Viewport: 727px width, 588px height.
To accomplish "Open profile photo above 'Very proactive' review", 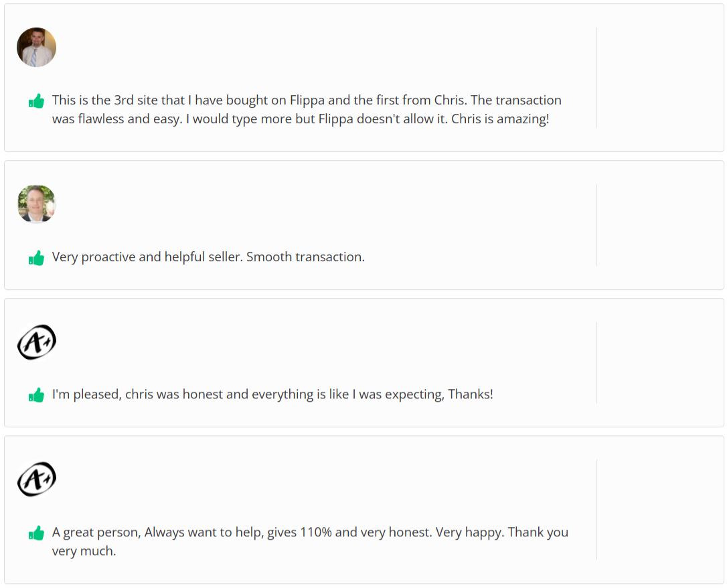I will (36, 204).
